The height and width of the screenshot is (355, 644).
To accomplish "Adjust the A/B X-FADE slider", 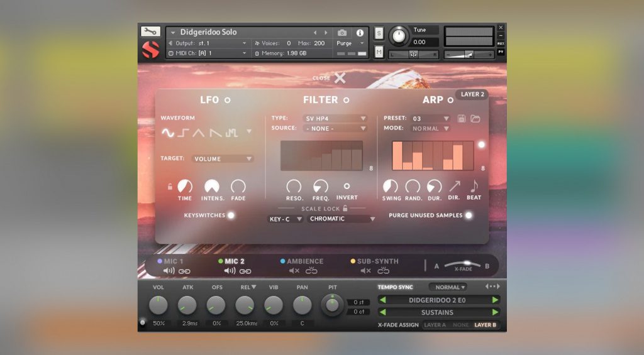I will (x=462, y=265).
